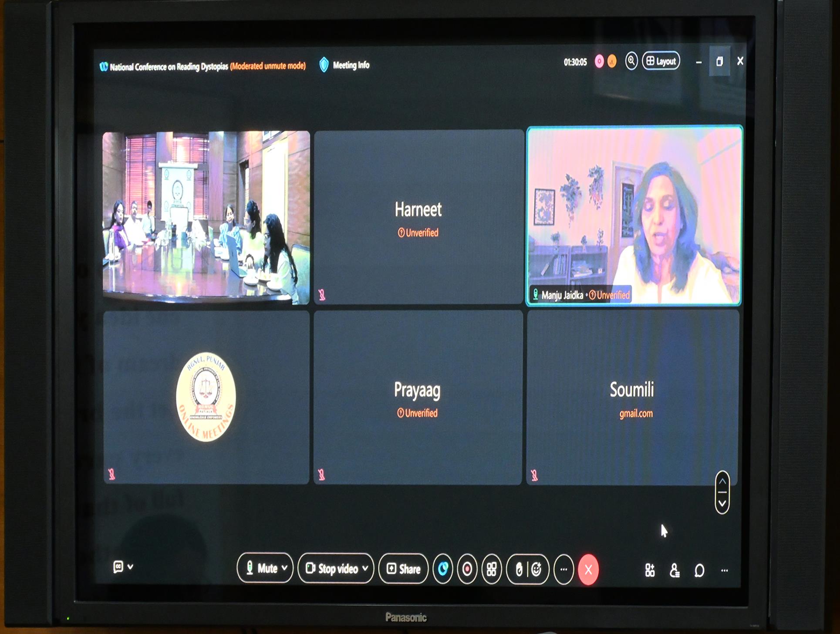Viewport: 840px width, 634px height.
Task: Click the orange connection indicator icon
Action: coord(612,62)
